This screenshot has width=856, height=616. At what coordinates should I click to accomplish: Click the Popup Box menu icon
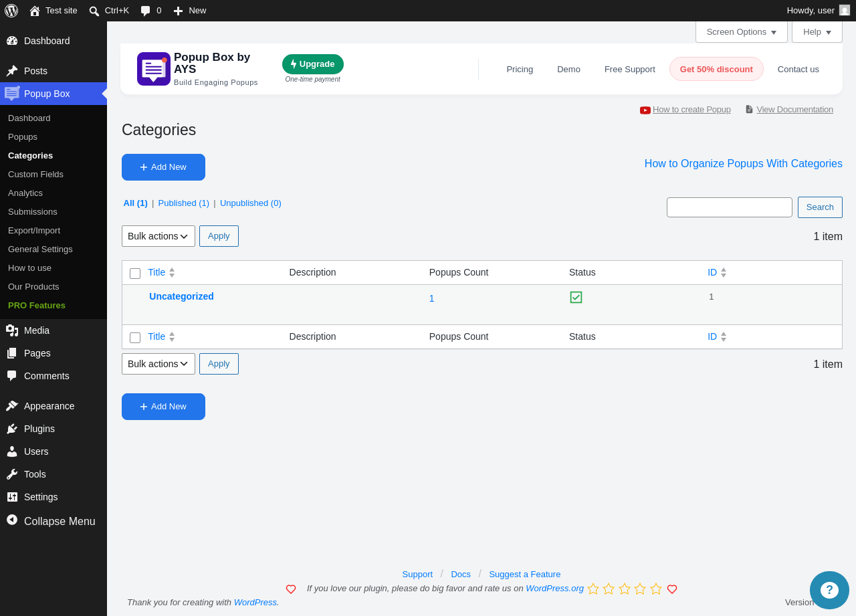12,94
